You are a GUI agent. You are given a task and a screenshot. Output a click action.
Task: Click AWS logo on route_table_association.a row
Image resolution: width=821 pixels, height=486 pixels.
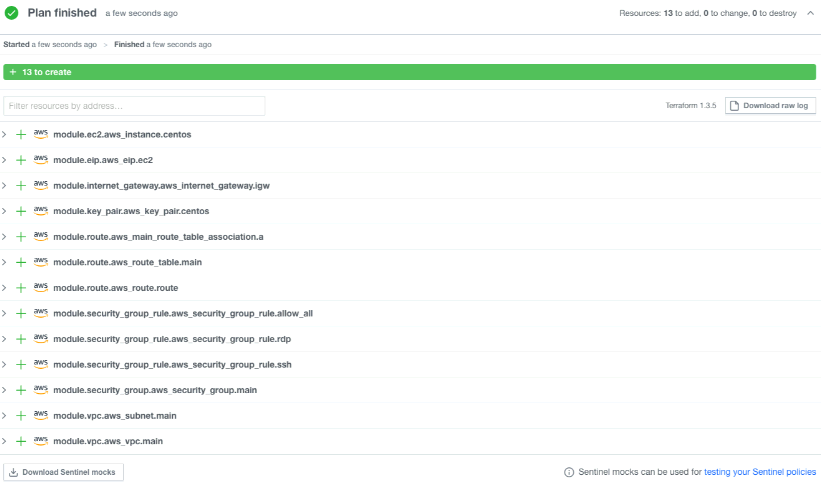tap(41, 237)
